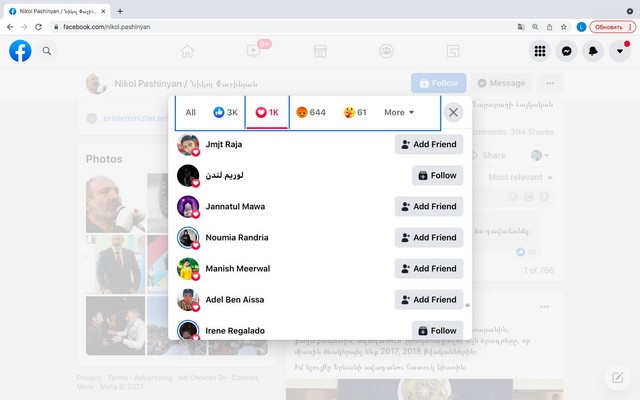
Task: Click the Message button in page header
Action: pyautogui.click(x=501, y=83)
